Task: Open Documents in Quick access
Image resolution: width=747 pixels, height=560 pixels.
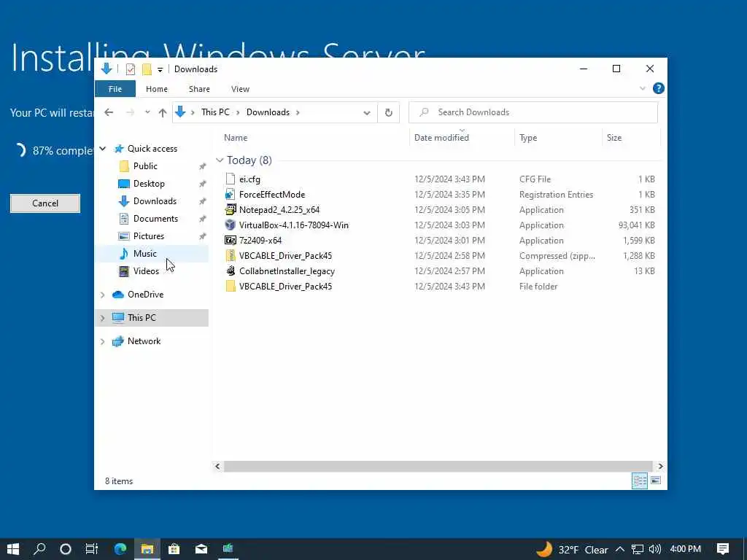Action: click(155, 219)
